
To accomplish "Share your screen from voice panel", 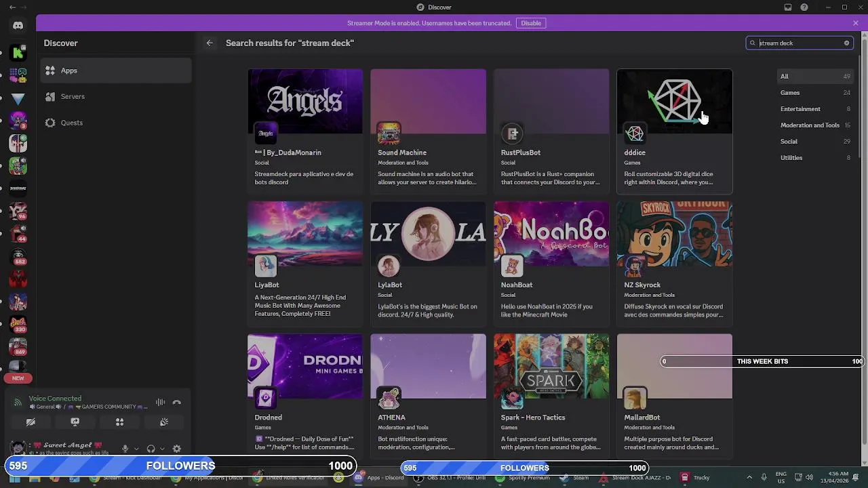I will pos(75,422).
